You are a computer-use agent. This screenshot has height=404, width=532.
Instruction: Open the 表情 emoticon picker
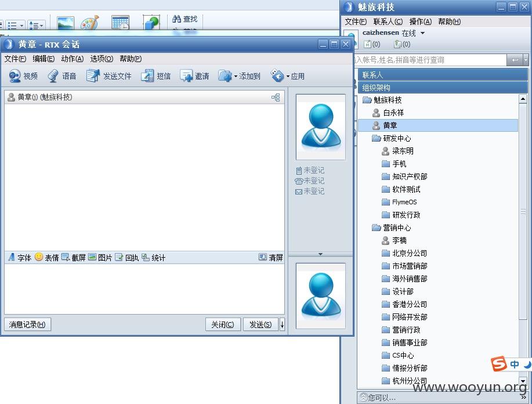[47, 257]
